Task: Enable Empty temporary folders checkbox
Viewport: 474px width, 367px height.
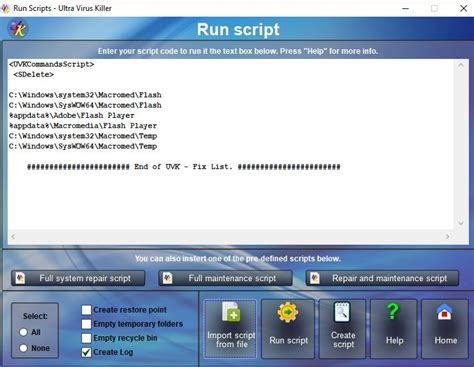Action: (86, 324)
